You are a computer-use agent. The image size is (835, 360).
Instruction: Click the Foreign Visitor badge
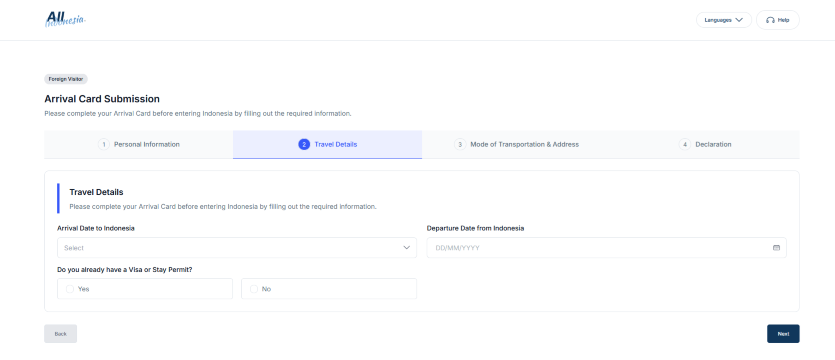pos(66,79)
